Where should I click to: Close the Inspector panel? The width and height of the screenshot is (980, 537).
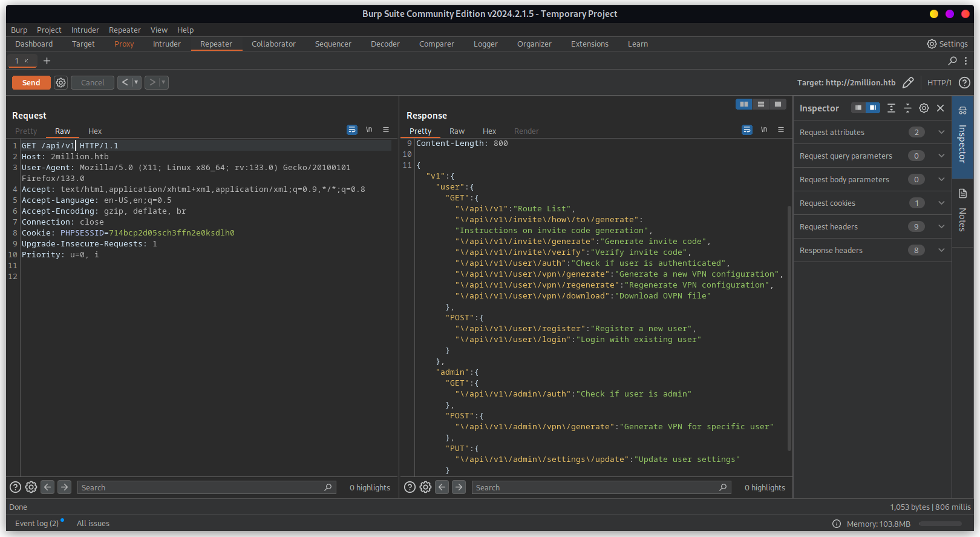click(x=940, y=108)
